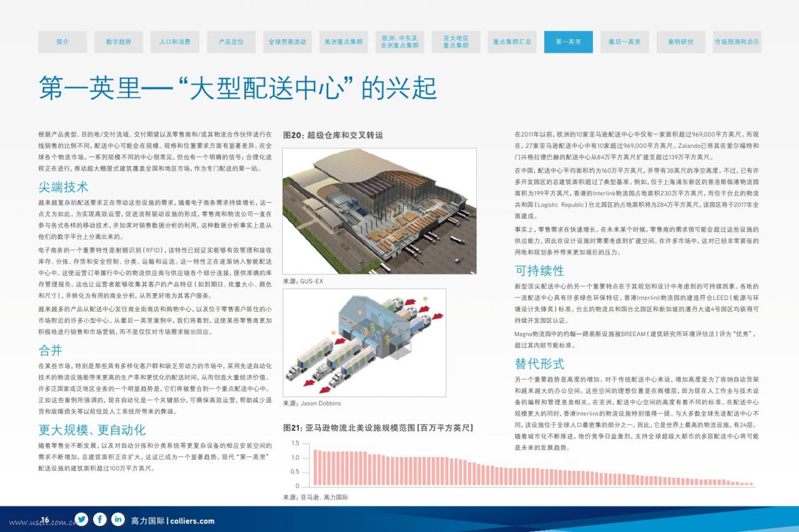Viewport: 799px width, 532px height.
Task: Click the 图20 超级仓库和交叉转运 caption
Action: tap(333, 135)
